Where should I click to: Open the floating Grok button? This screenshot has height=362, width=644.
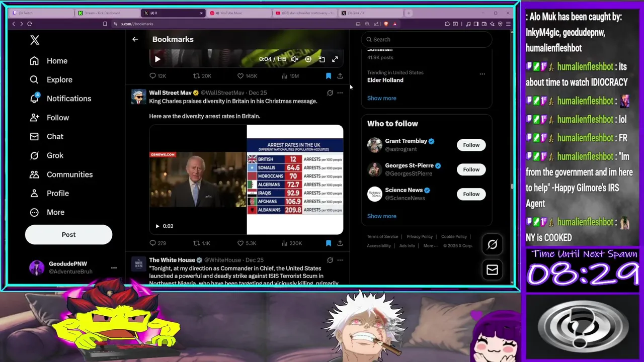492,244
